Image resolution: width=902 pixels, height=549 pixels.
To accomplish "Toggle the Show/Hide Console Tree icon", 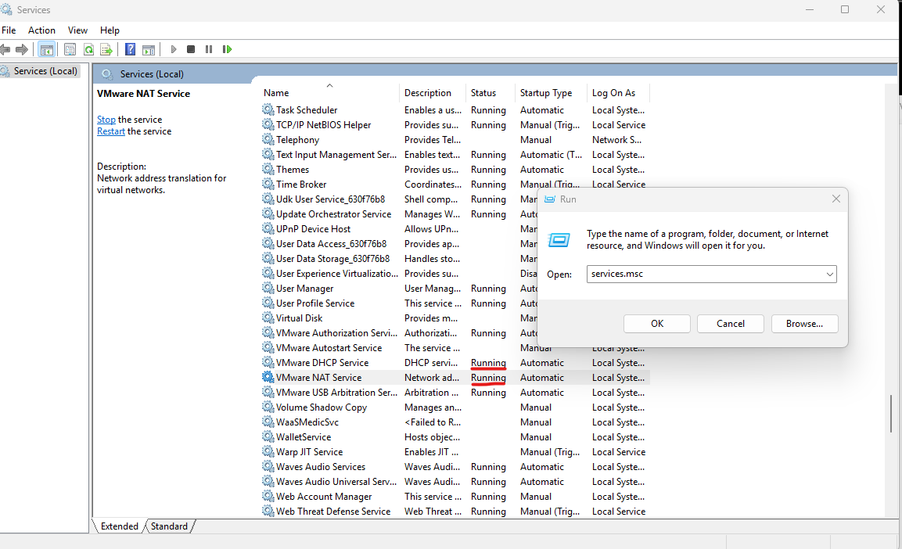I will click(46, 49).
